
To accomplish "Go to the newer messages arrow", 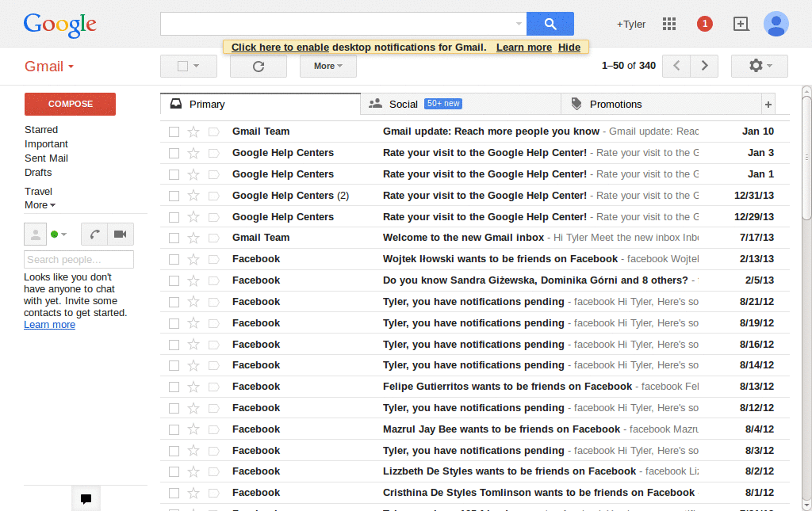I will coord(676,66).
